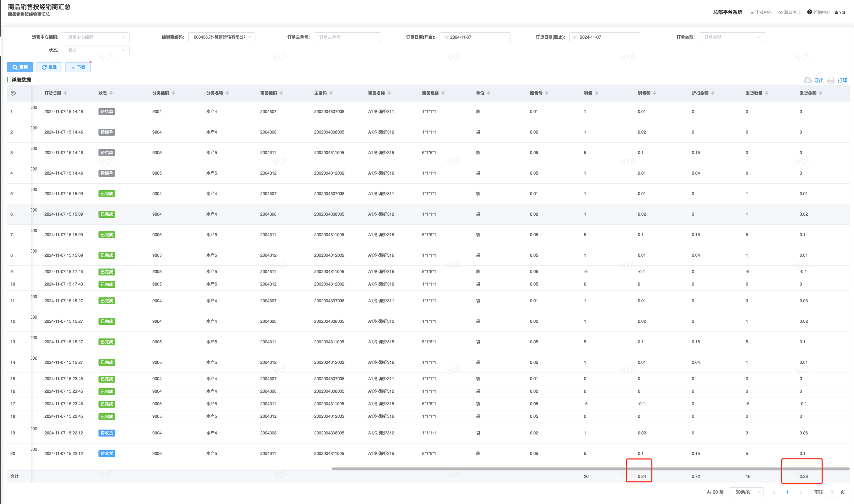
Task: Focus the 订单主单号 input field
Action: point(347,37)
